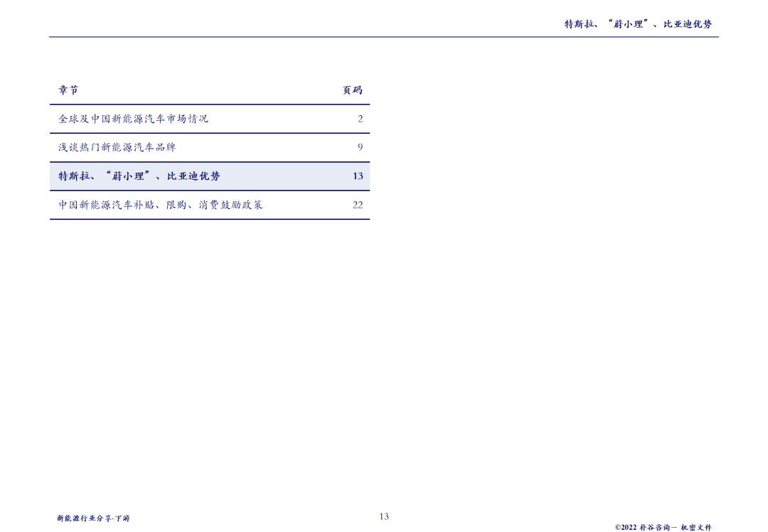Image resolution: width=768 pixels, height=532 pixels.
Task: Click the 章节 column heading
Action: click(x=68, y=90)
